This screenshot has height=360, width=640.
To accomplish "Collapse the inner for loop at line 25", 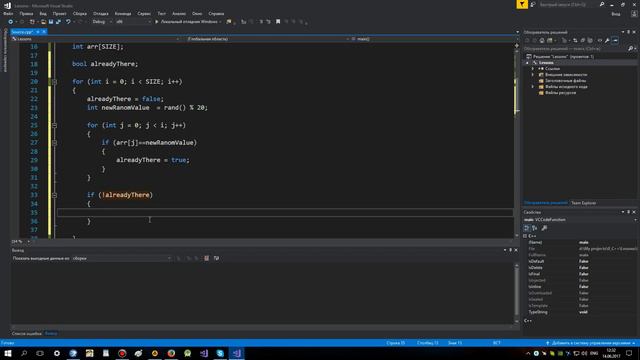I will pos(55,125).
